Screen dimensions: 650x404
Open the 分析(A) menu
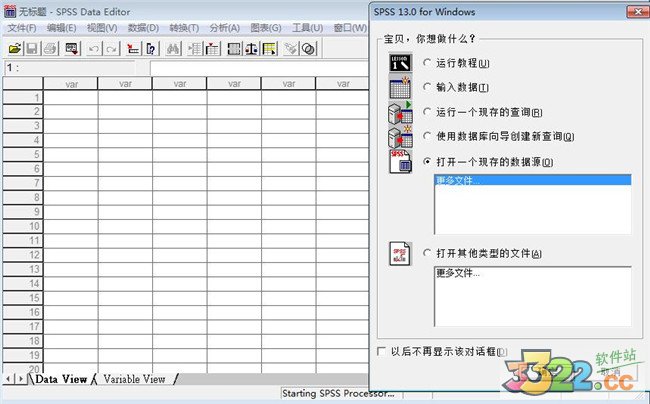[x=224, y=28]
